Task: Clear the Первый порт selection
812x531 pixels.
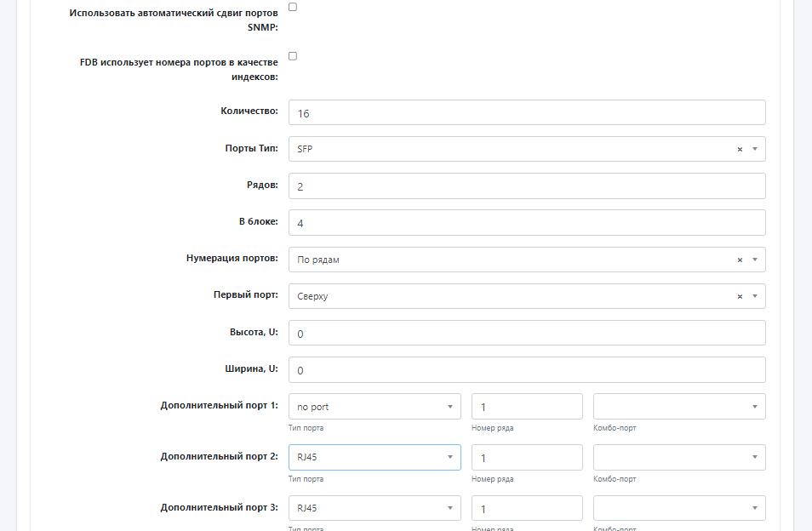Action: [x=740, y=296]
